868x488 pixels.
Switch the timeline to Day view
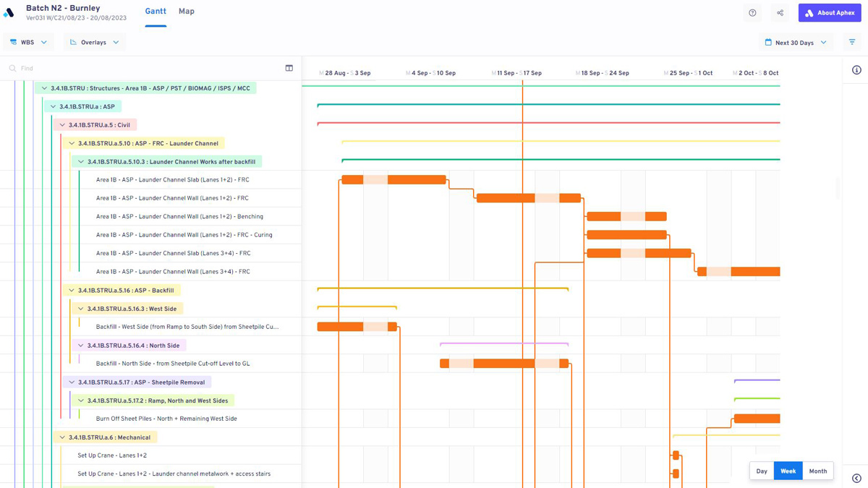pos(762,471)
